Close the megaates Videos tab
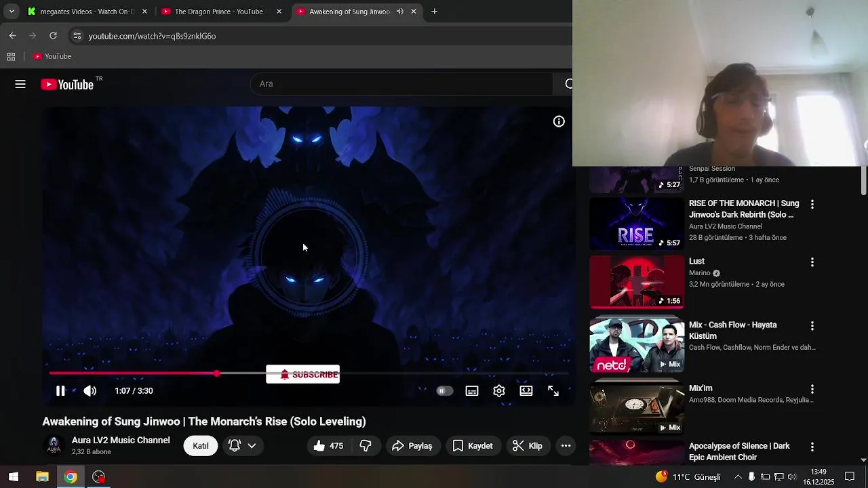Screen dimensions: 868x488 point(144,12)
